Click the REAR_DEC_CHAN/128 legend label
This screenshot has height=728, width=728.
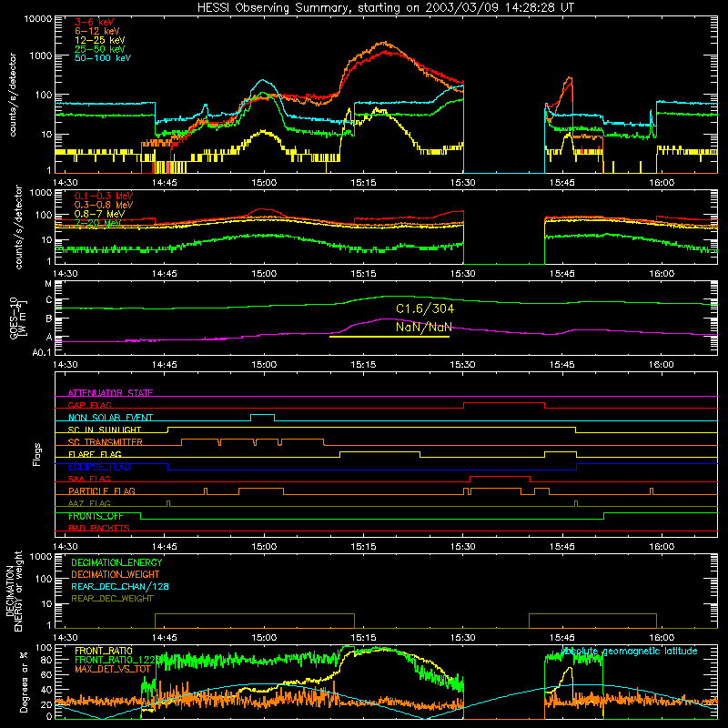[120, 586]
